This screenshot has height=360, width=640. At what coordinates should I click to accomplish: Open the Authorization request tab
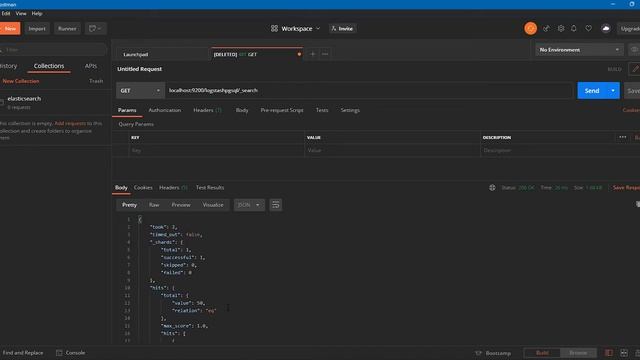pos(164,110)
